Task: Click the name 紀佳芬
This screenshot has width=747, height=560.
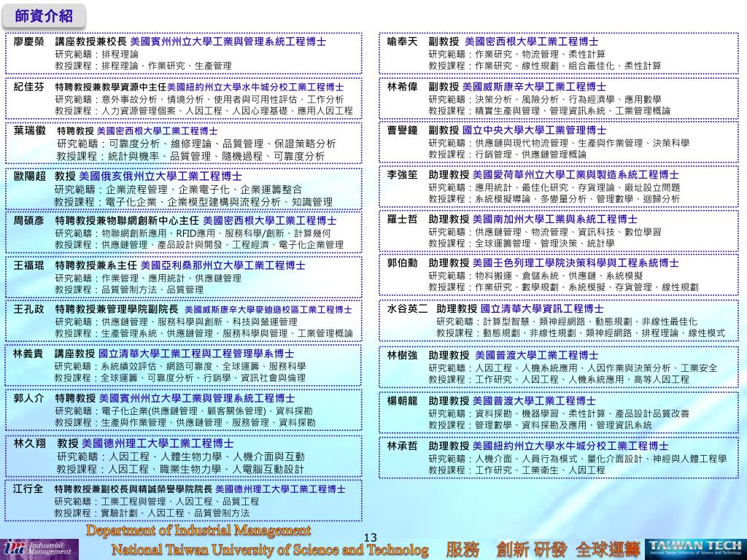Action: tap(28, 87)
